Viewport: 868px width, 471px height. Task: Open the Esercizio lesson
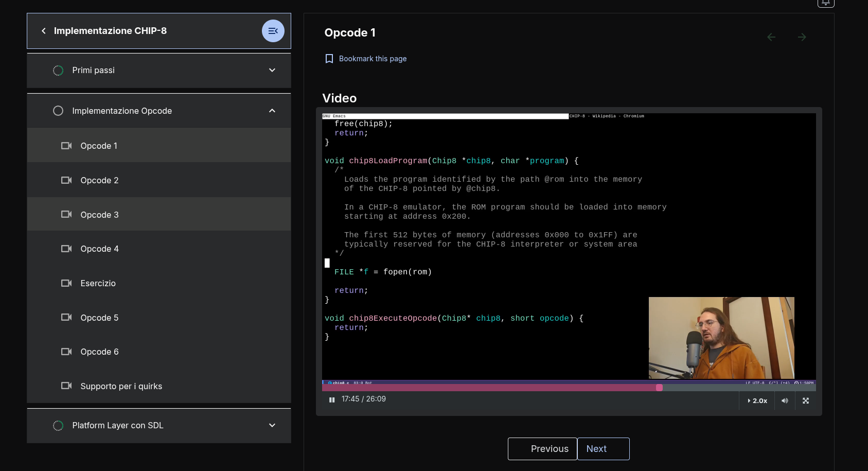(159, 283)
